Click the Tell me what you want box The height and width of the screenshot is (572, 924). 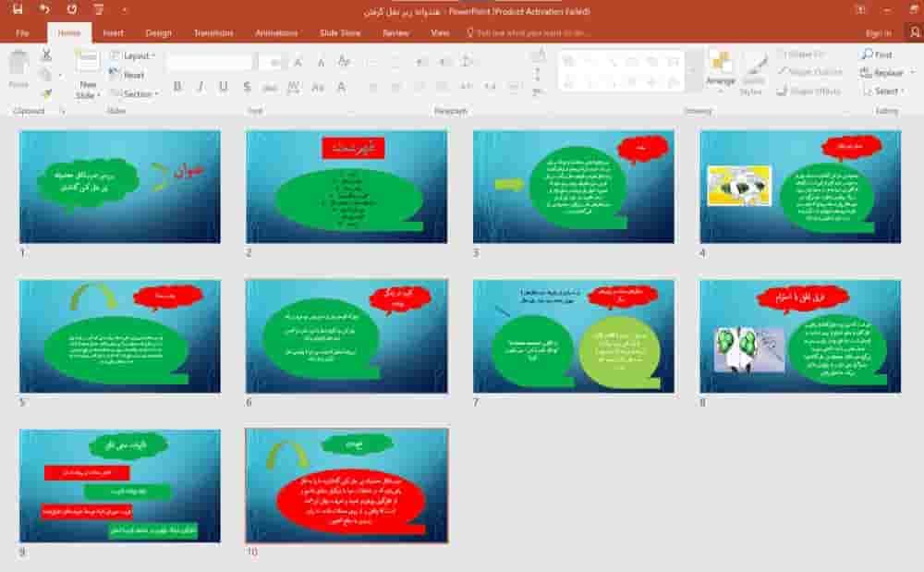coord(528,33)
